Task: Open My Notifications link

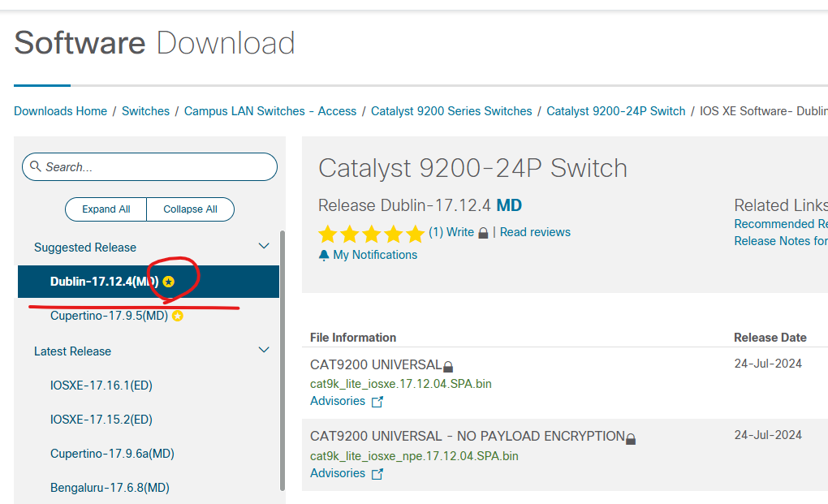Action: [x=375, y=255]
